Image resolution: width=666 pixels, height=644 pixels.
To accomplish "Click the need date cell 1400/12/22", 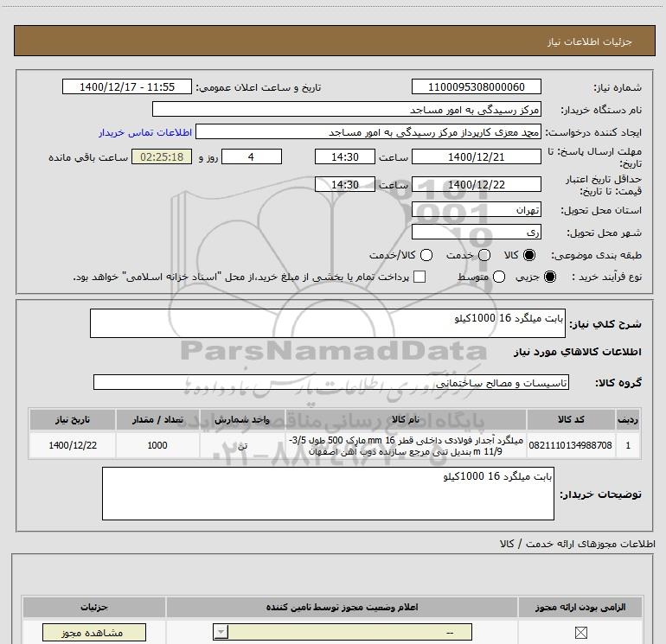I will [x=73, y=445].
